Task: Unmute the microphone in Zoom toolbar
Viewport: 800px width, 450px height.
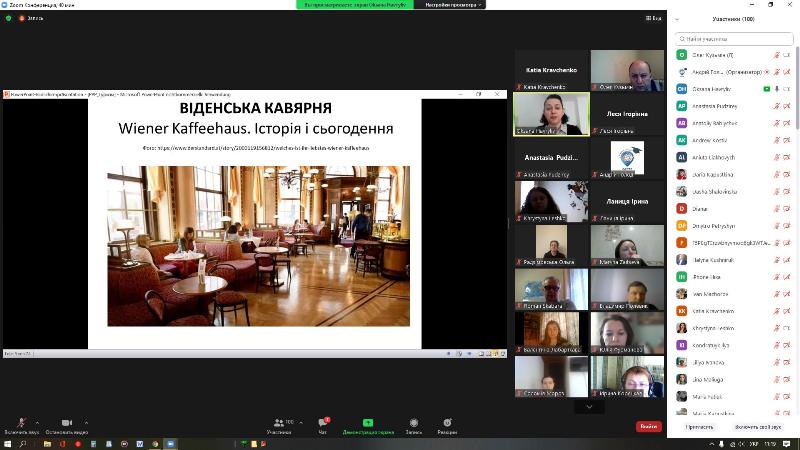Action: click(x=21, y=426)
